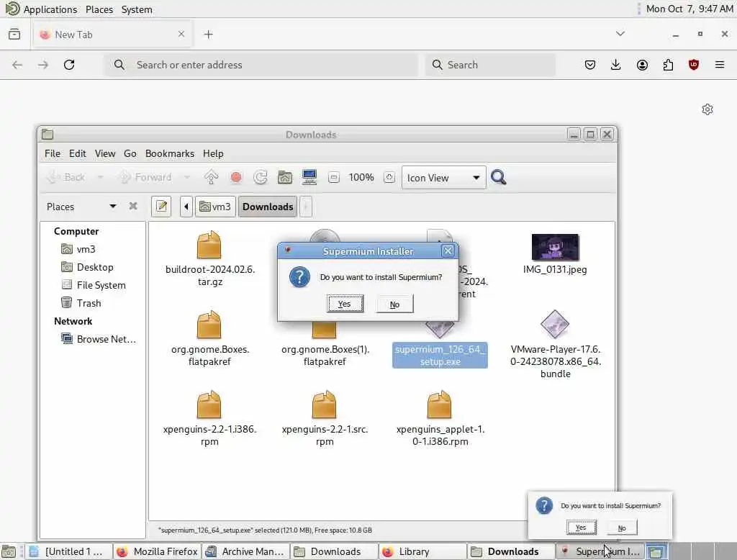The width and height of the screenshot is (737, 560).
Task: Close the Supermium Installer dialog
Action: pyautogui.click(x=448, y=251)
